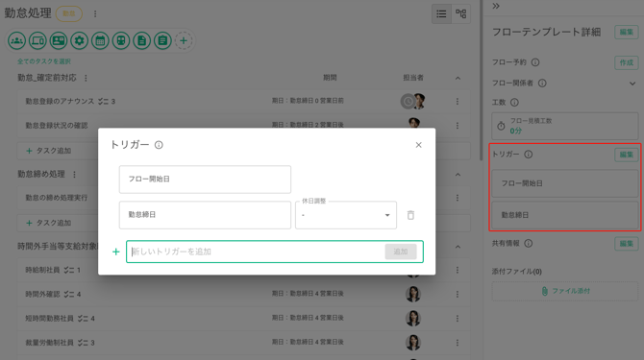This screenshot has width=644, height=360.
Task: Switch to flow diagram view
Action: point(460,14)
